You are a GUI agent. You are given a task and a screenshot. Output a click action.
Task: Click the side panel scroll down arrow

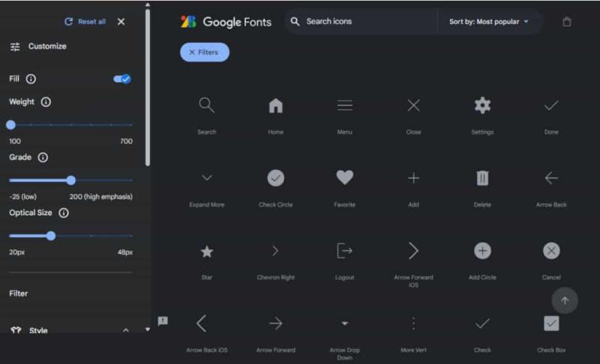coord(148,330)
